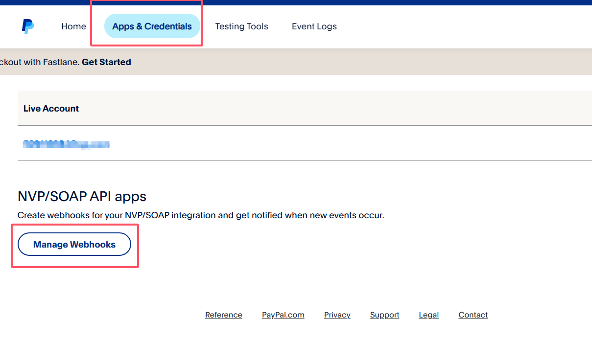This screenshot has width=592, height=364.
Task: Open the Privacy footer link
Action: click(x=337, y=315)
